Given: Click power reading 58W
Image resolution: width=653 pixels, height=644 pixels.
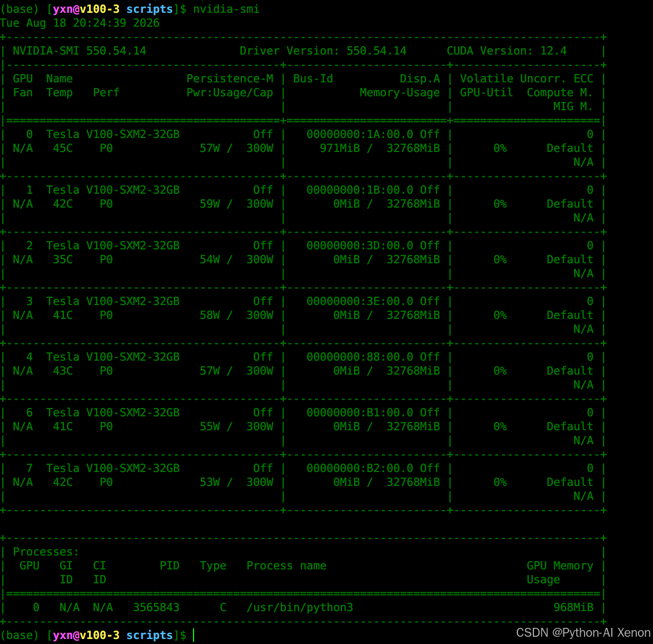Looking at the screenshot, I should click(x=210, y=315).
